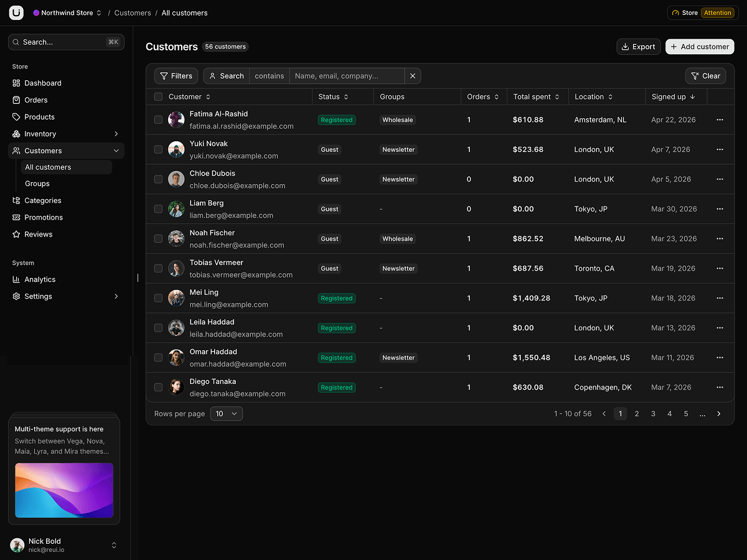
Task: Click the Add customer button
Action: 700,47
